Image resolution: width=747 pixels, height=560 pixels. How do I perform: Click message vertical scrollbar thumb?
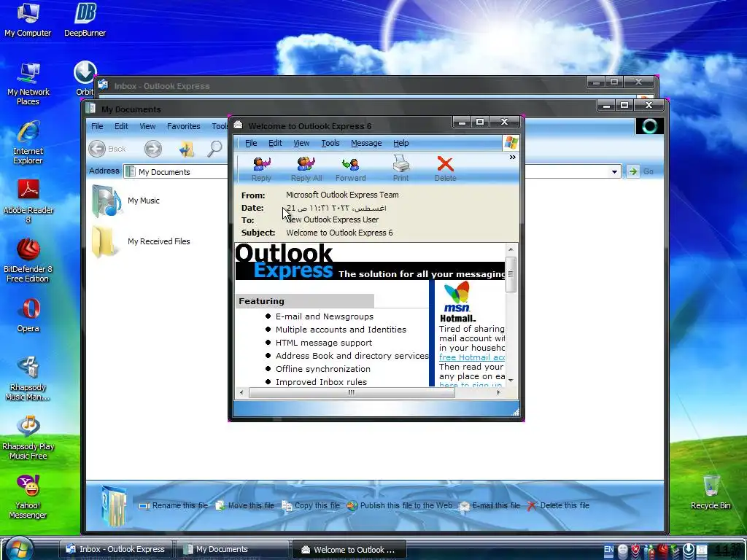(x=511, y=274)
